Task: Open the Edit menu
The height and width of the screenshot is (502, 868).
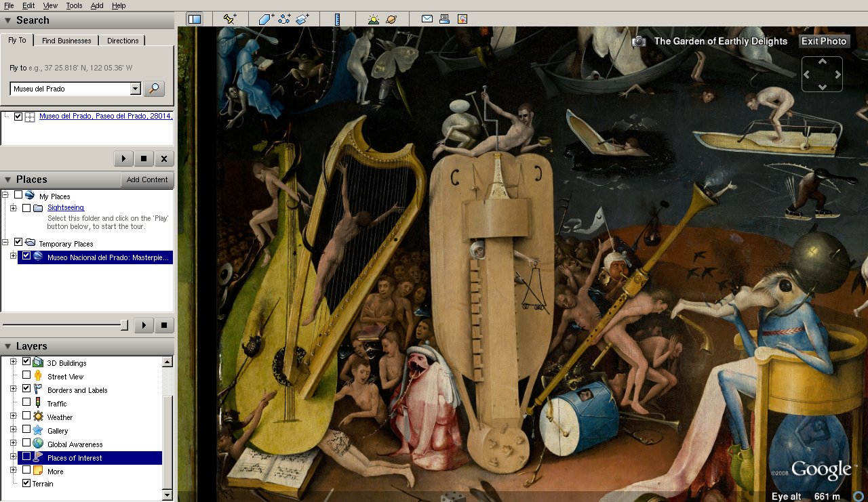Action: click(28, 5)
